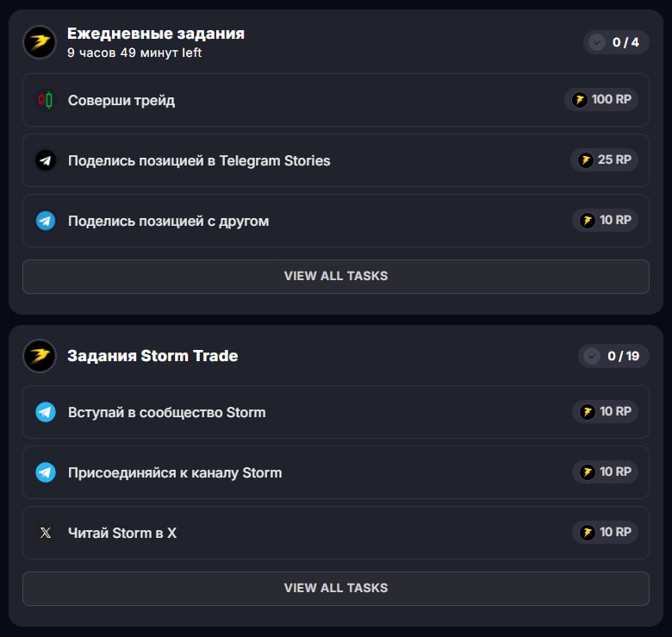Image resolution: width=672 pixels, height=637 pixels.
Task: Click the 100 RP reward badge
Action: tap(601, 100)
